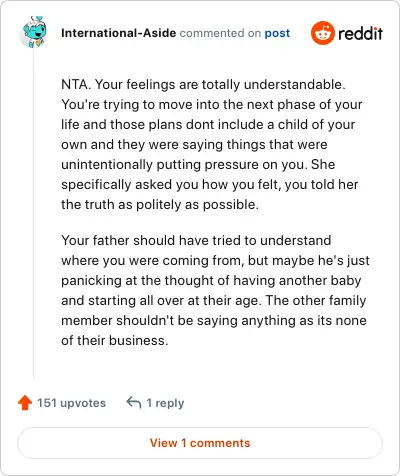The image size is (400, 476).
Task: Select the 'View 1 comments' button
Action: (200, 443)
